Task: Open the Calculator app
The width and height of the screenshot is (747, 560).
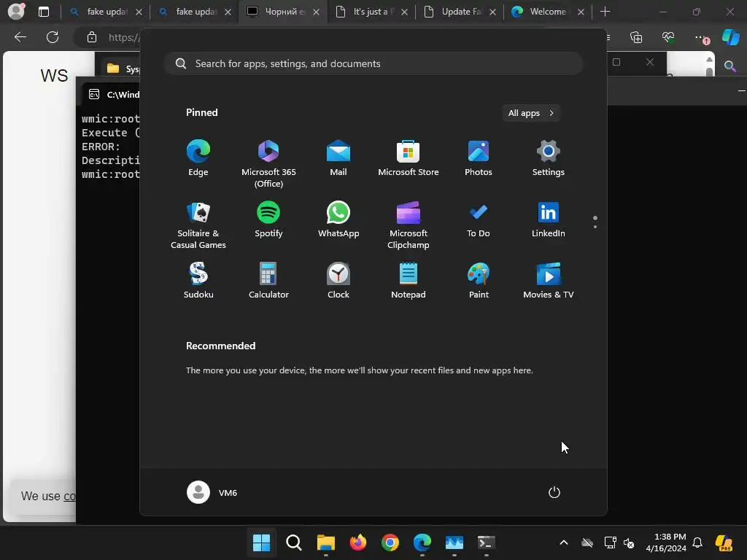Action: click(268, 281)
